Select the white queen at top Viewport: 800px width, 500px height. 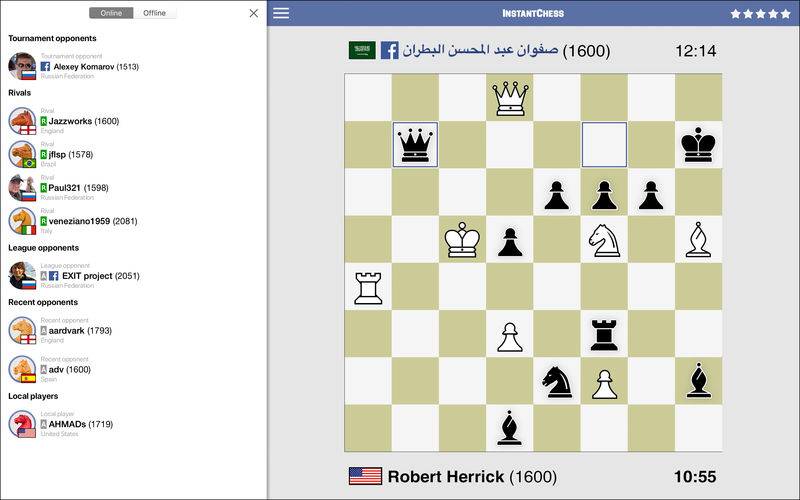[510, 98]
